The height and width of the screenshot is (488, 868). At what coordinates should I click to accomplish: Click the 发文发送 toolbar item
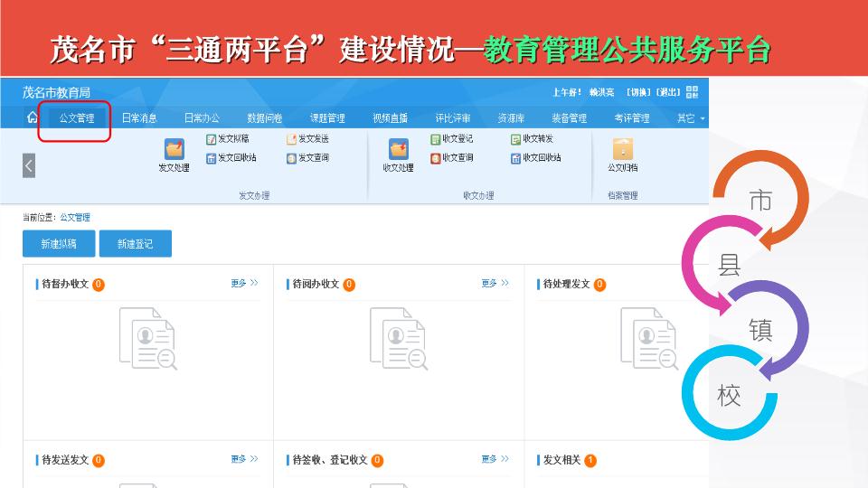click(x=307, y=139)
